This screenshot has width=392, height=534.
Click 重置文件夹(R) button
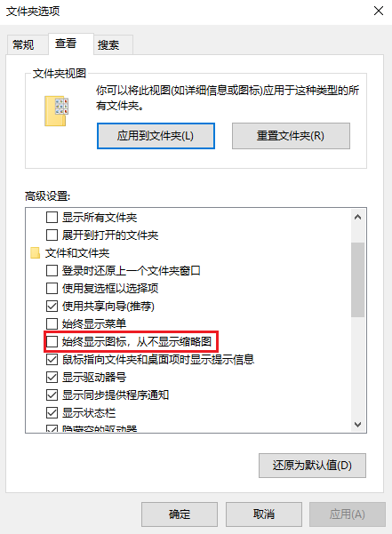tap(291, 136)
